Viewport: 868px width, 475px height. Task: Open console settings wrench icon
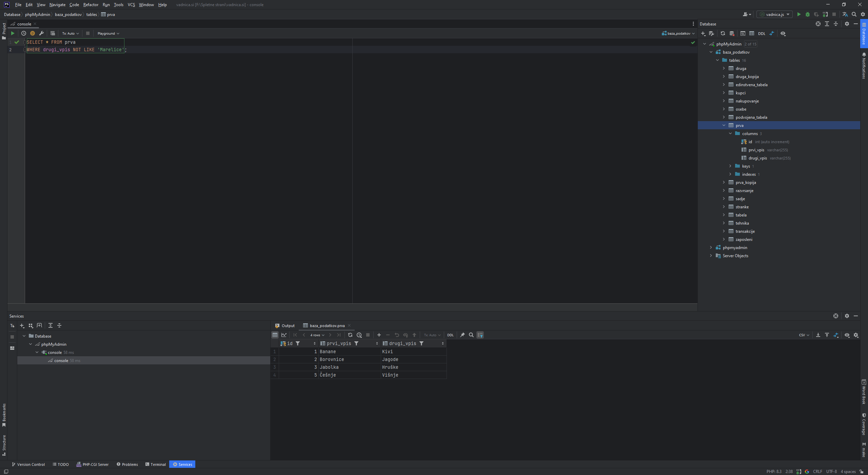coord(41,33)
